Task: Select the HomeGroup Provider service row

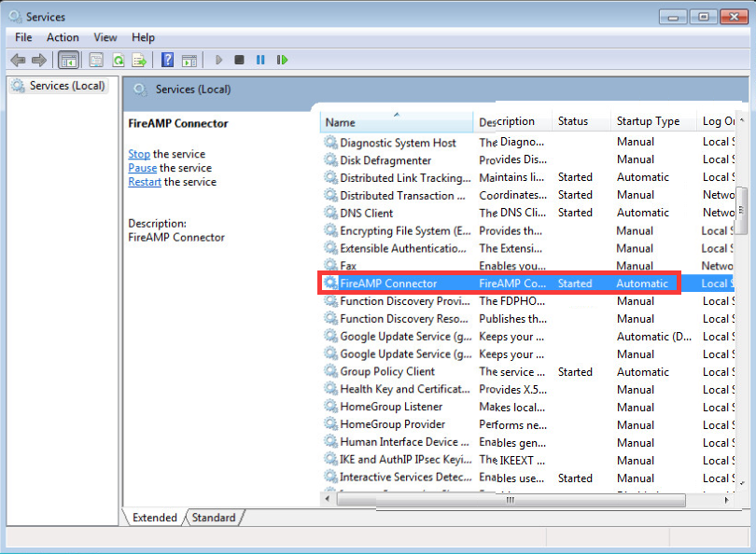Action: pos(528,424)
